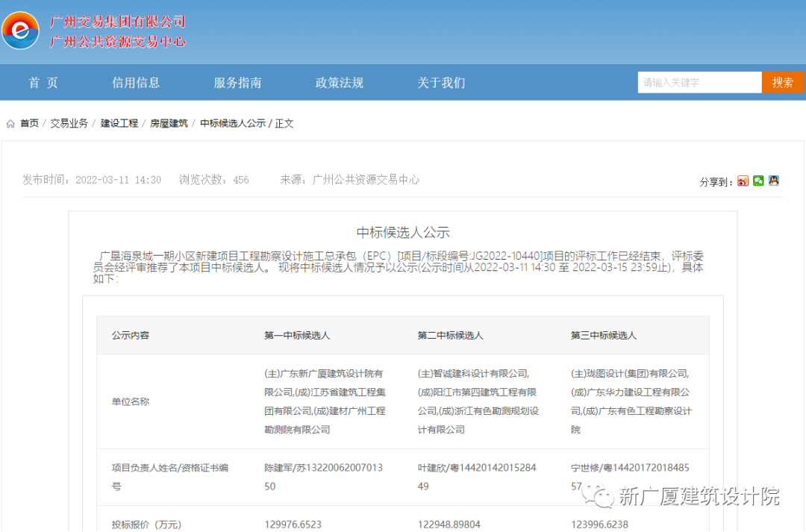Click the bid price 129976.6523
The image size is (806, 532).
(x=293, y=525)
